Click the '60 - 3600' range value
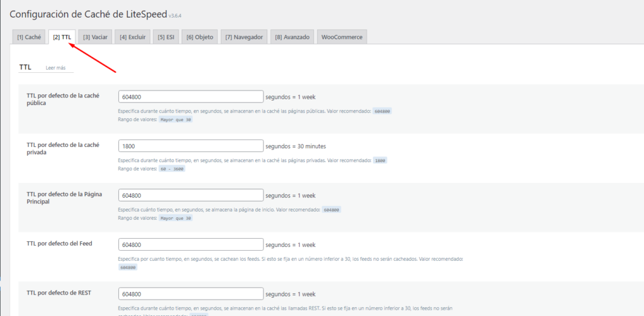Screen dimensions: 644x316 [x=172, y=168]
